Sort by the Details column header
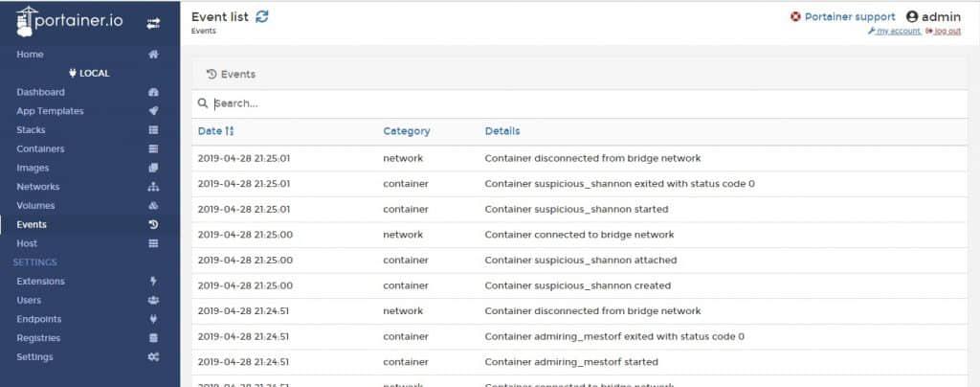The height and width of the screenshot is (387, 980). pos(501,131)
